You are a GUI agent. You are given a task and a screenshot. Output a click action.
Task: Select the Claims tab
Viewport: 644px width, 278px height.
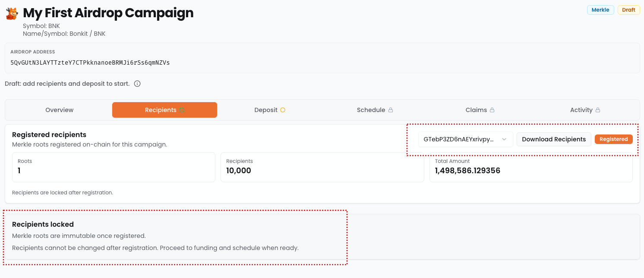pos(476,110)
